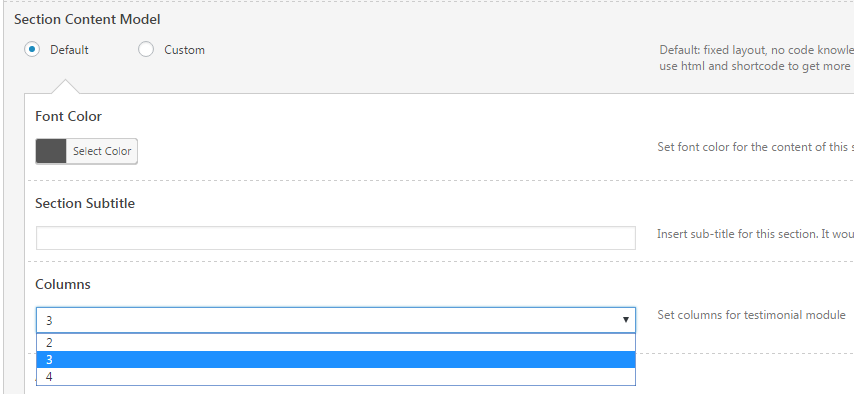The width and height of the screenshot is (854, 394).
Task: Click the Font Color heading
Action: pos(69,117)
